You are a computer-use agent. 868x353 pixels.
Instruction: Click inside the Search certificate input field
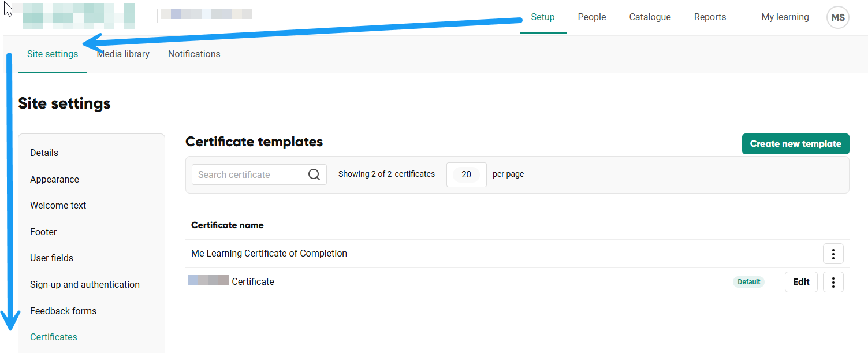(248, 174)
